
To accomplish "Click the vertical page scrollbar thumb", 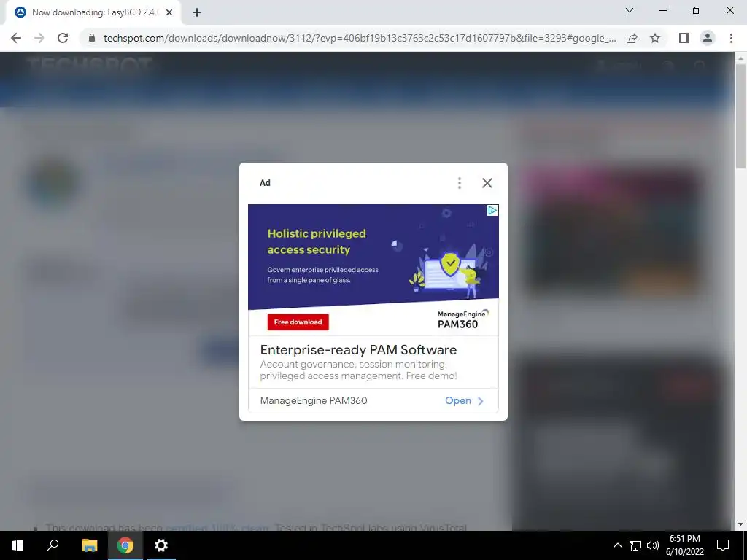I will [x=740, y=116].
